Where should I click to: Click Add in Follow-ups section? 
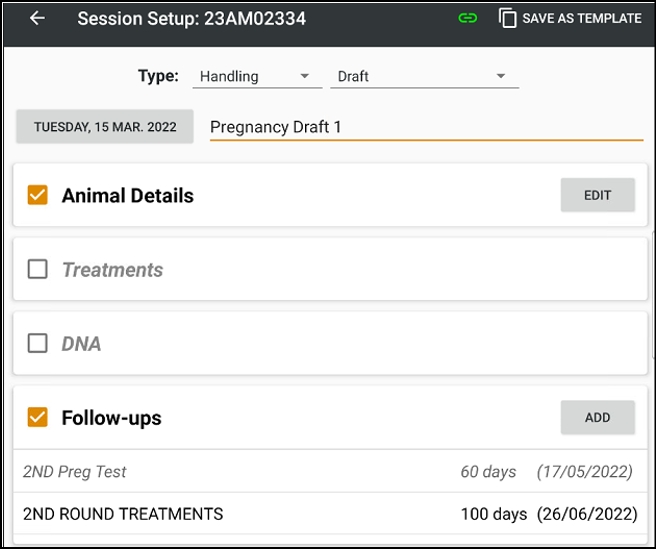pos(597,417)
